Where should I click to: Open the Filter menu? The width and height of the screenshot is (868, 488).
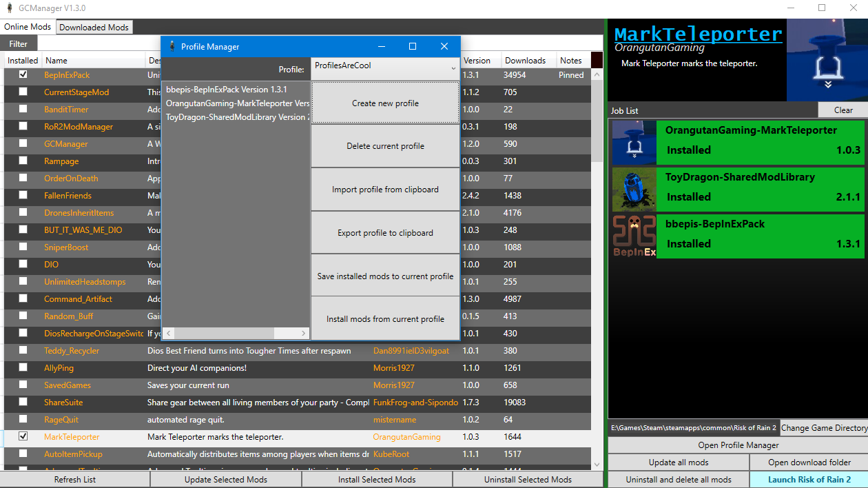coord(19,44)
